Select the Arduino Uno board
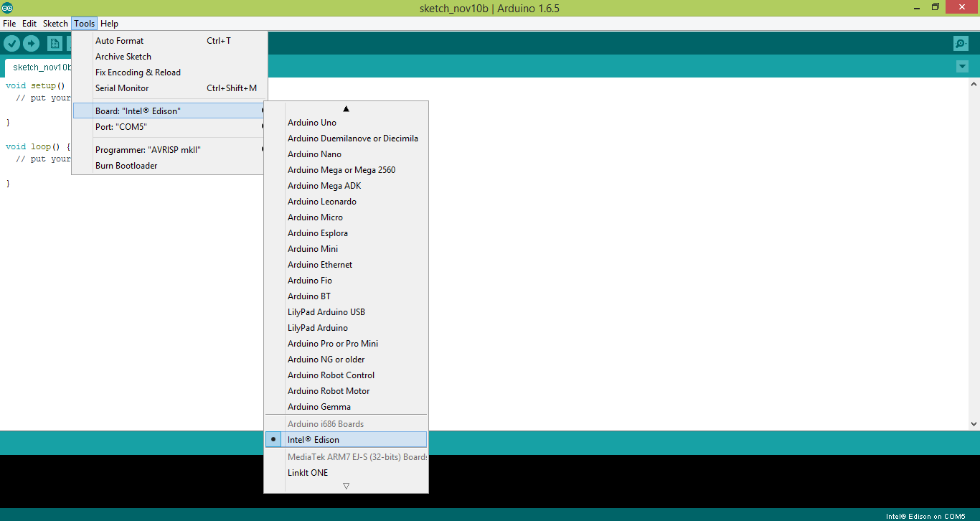 pyautogui.click(x=346, y=123)
